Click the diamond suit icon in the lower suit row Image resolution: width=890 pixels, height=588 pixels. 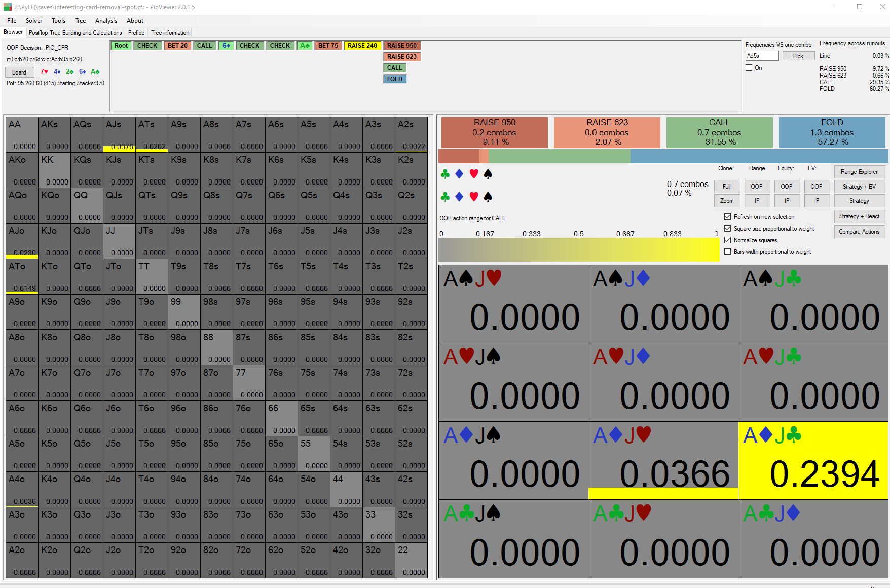pos(459,197)
